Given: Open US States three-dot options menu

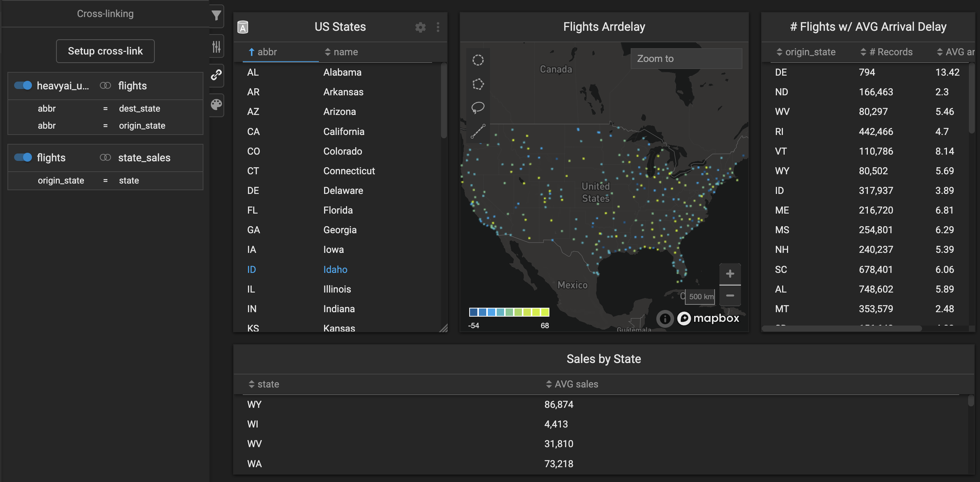Looking at the screenshot, I should (438, 27).
